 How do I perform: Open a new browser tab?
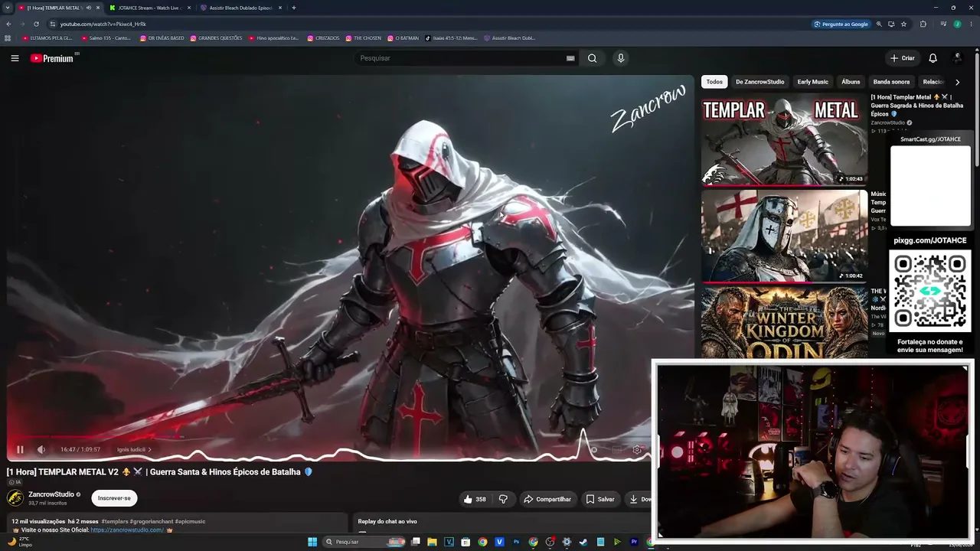tap(294, 8)
